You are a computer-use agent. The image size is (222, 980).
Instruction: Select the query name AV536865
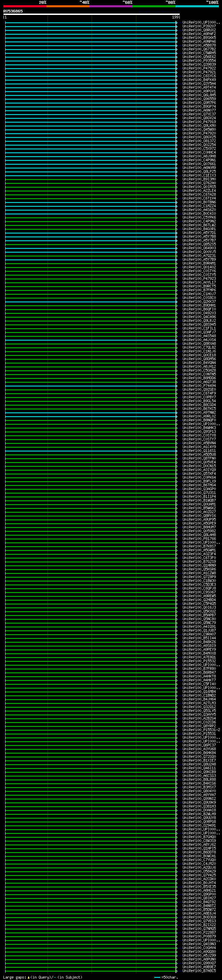pyautogui.click(x=13, y=11)
